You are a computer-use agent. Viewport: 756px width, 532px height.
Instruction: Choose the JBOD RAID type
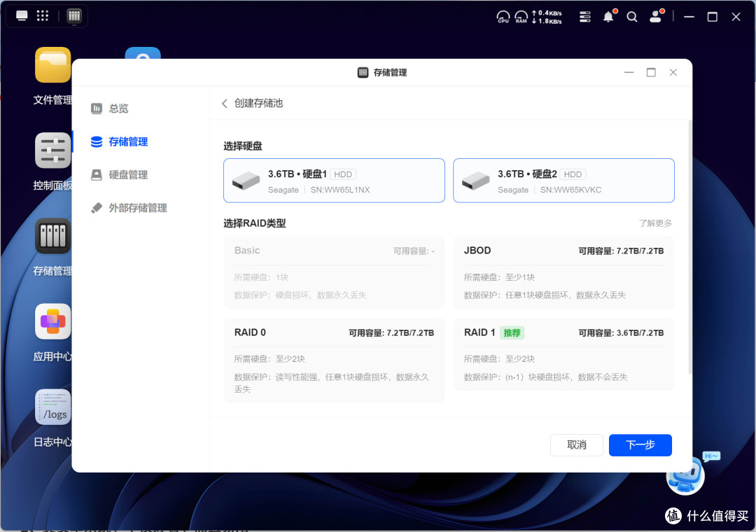[x=563, y=272]
